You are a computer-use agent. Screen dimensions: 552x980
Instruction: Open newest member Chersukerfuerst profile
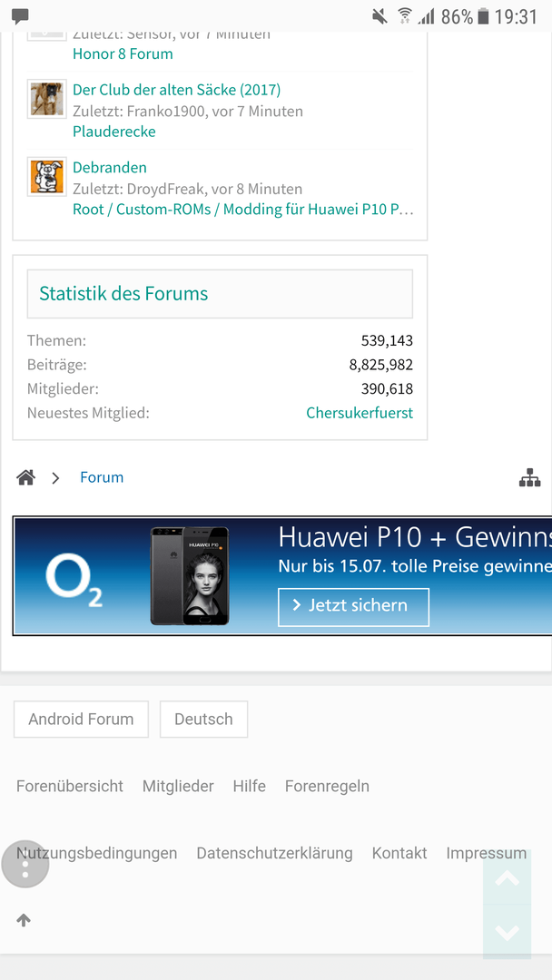pyautogui.click(x=360, y=413)
